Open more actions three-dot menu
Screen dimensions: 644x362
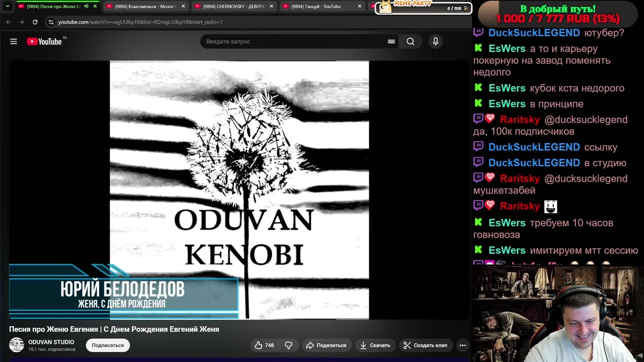(463, 345)
